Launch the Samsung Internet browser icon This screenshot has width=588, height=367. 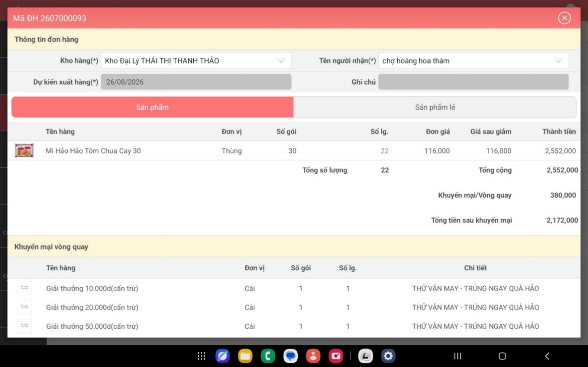click(223, 356)
